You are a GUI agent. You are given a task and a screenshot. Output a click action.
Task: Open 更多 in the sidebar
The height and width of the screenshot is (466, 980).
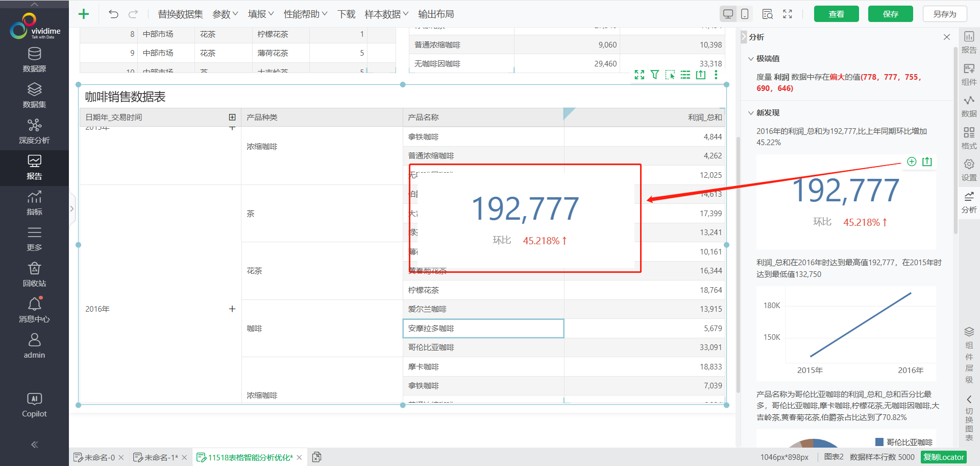click(x=34, y=239)
